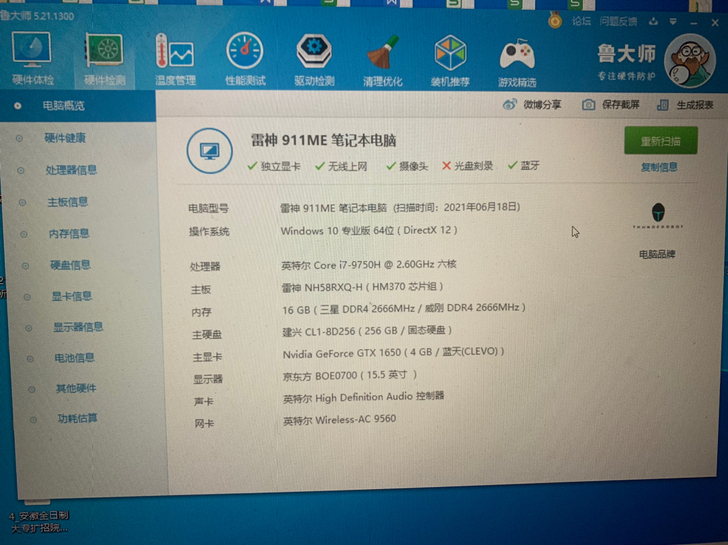The width and height of the screenshot is (728, 545).
Task: Click the 鲁大师 mascot avatar
Action: [x=689, y=61]
